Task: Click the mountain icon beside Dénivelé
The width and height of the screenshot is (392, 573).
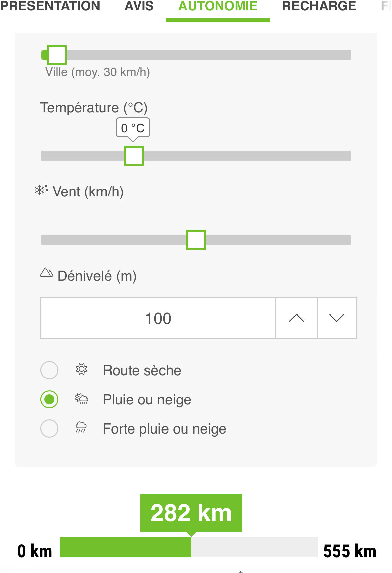Action: pos(47,272)
